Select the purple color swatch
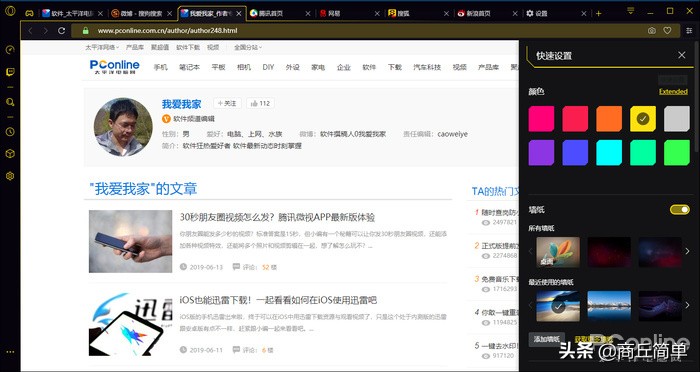 click(x=541, y=153)
